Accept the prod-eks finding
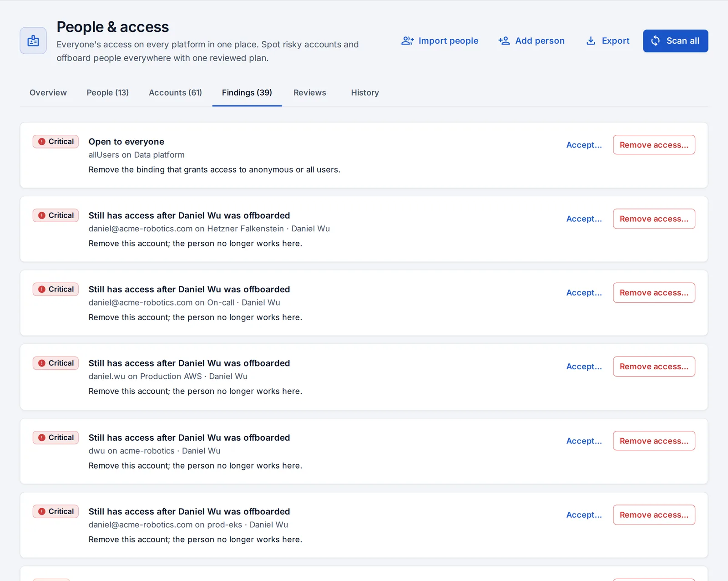The width and height of the screenshot is (728, 581). [584, 515]
